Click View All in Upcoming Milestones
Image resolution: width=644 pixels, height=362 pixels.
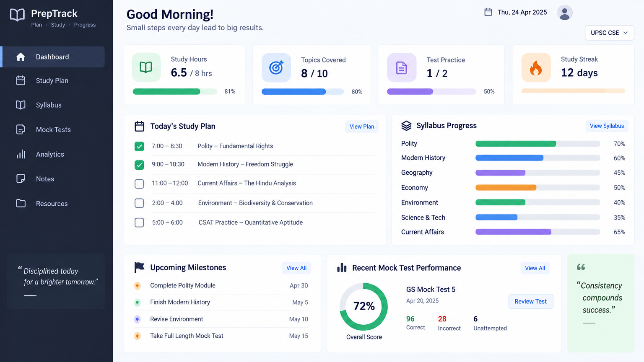tap(296, 268)
